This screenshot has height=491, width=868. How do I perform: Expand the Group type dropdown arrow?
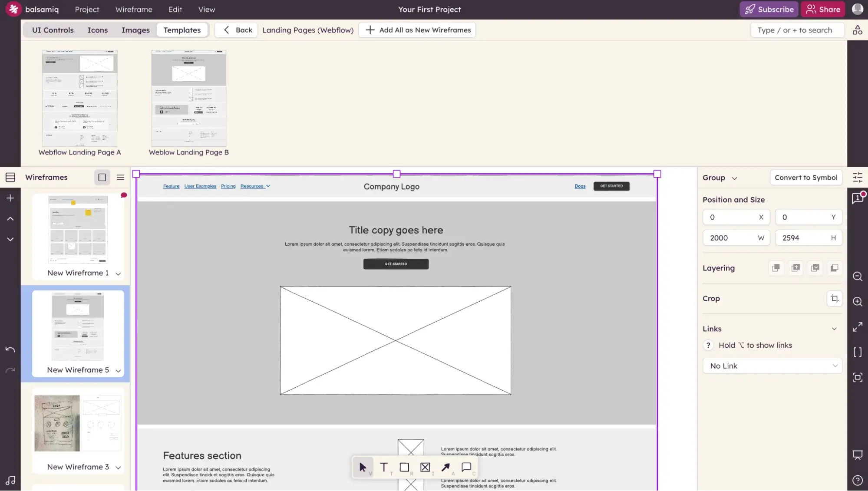[734, 178]
